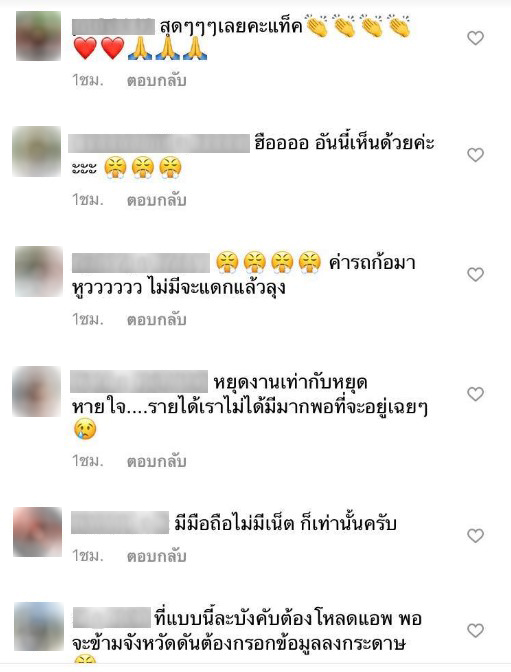Like the 'มีมือถือไม่มีเน็ต' comment

click(x=475, y=535)
